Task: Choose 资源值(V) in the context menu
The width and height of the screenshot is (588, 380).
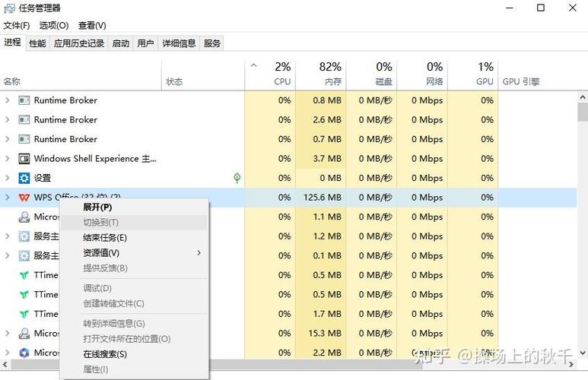Action: tap(133, 253)
